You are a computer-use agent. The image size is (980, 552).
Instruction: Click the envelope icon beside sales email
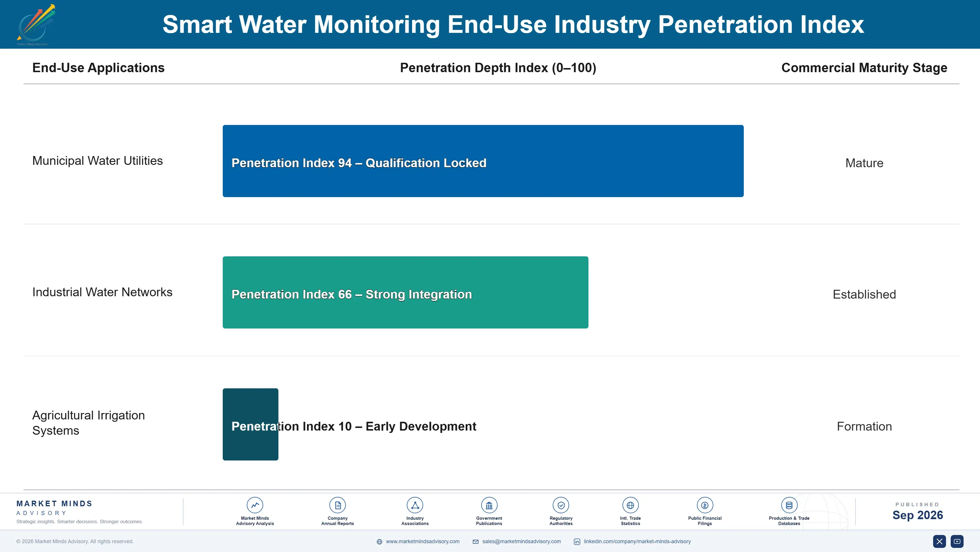tap(476, 542)
